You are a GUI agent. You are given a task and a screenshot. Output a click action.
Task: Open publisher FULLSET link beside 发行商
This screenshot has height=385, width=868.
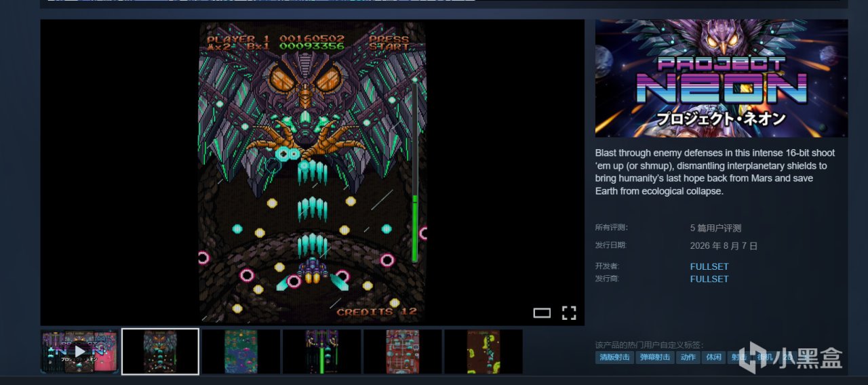tap(709, 279)
